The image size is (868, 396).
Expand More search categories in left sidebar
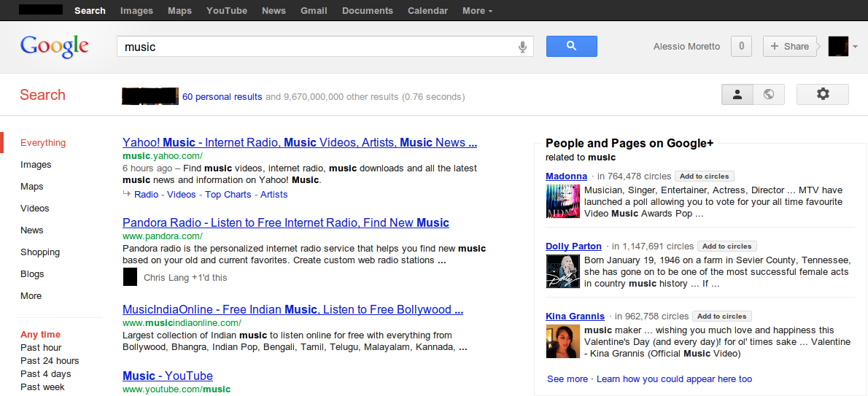31,296
